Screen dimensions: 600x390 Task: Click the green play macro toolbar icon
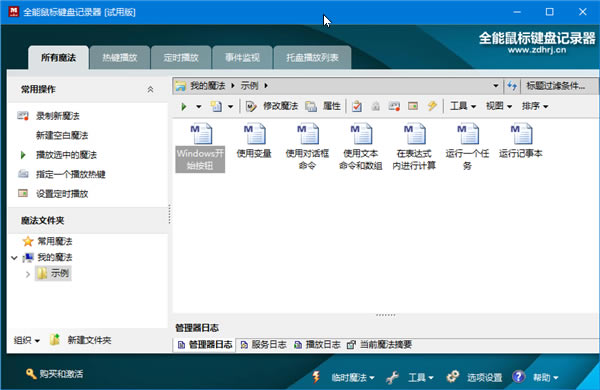tap(184, 106)
